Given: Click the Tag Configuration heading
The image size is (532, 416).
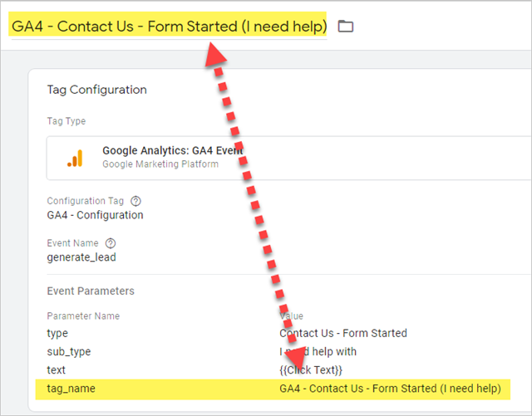Looking at the screenshot, I should tap(96, 90).
